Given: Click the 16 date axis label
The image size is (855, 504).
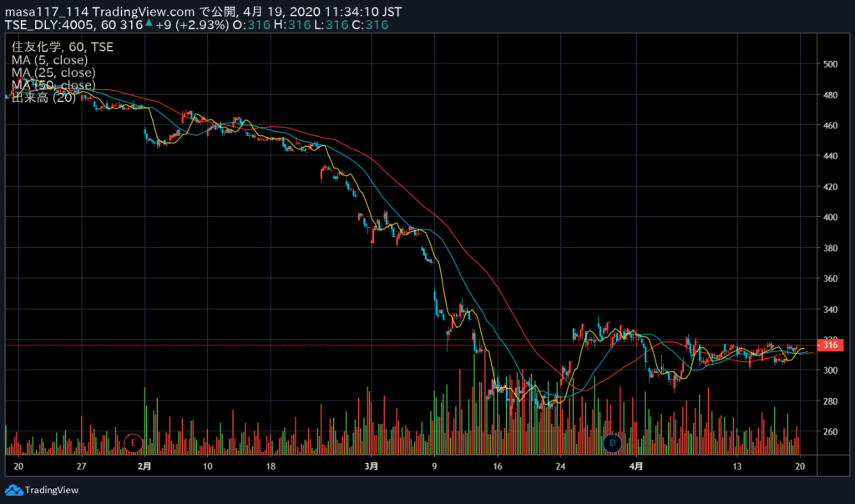Looking at the screenshot, I should [x=498, y=466].
